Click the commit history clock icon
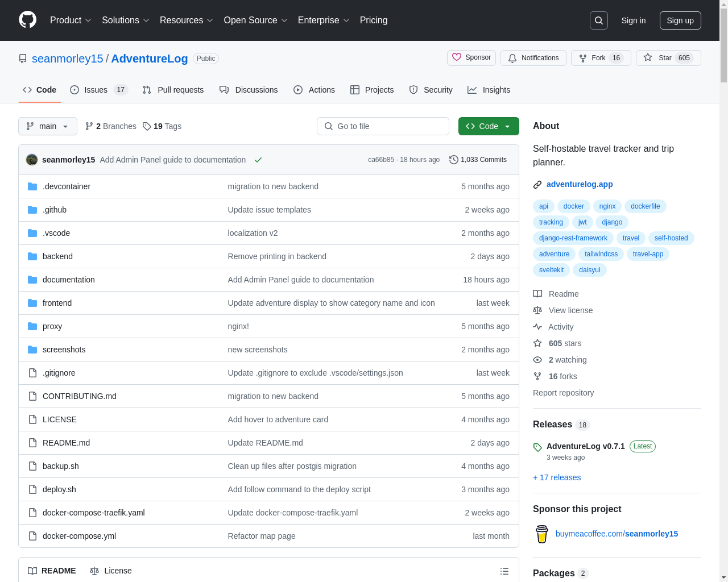728x582 pixels. tap(453, 160)
